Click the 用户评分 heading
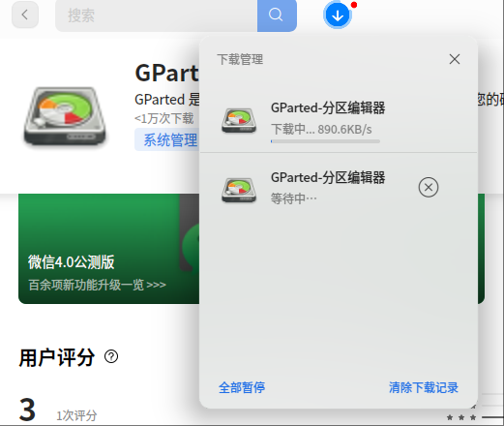The height and width of the screenshot is (426, 504). 57,357
